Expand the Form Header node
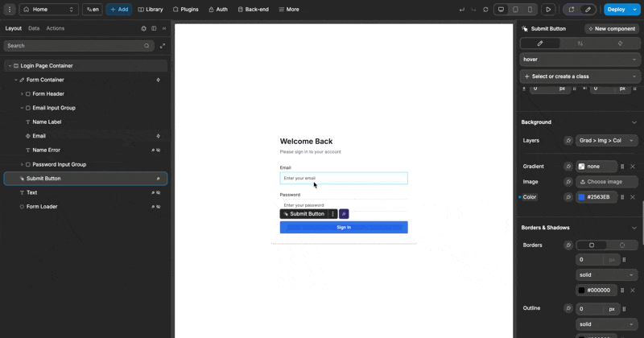 click(x=22, y=94)
